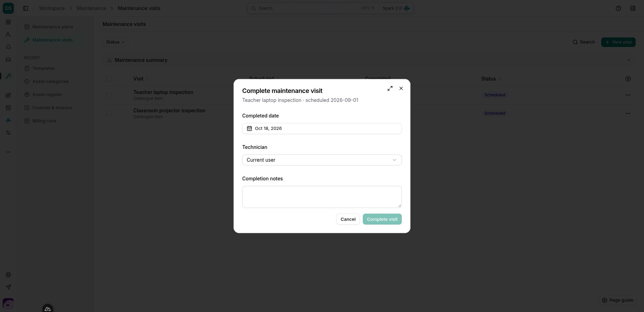This screenshot has width=644, height=312.
Task: Confirm with the Complete visit button
Action: [x=382, y=219]
